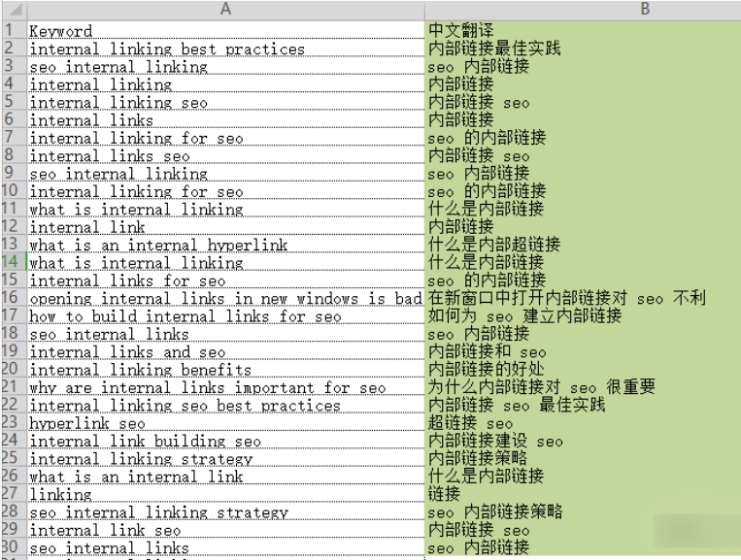The image size is (741, 560).
Task: Click cell 'internal links for seo'
Action: (x=225, y=280)
